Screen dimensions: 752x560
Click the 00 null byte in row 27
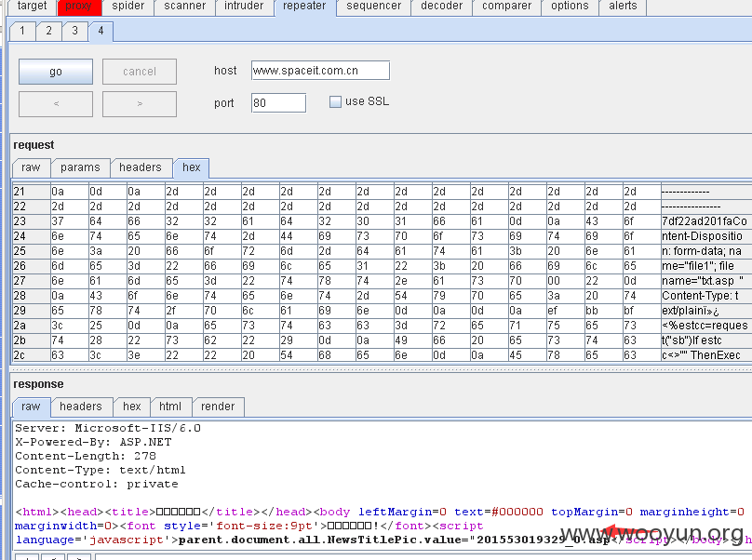(x=565, y=281)
